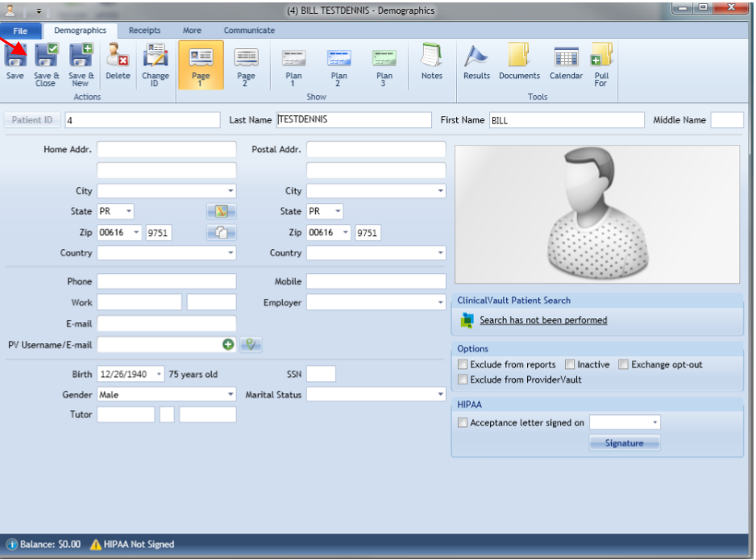Image resolution: width=756 pixels, height=560 pixels.
Task: Expand the Gender dropdown
Action: (230, 395)
